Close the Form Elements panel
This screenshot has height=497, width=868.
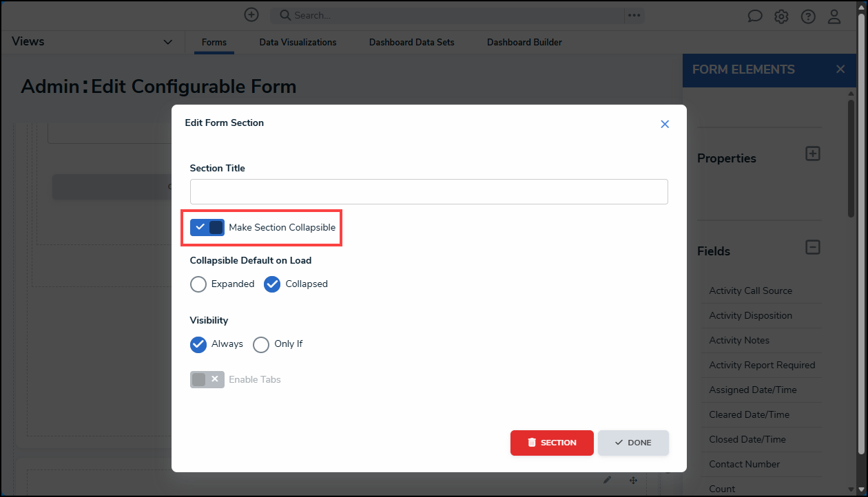tap(840, 69)
